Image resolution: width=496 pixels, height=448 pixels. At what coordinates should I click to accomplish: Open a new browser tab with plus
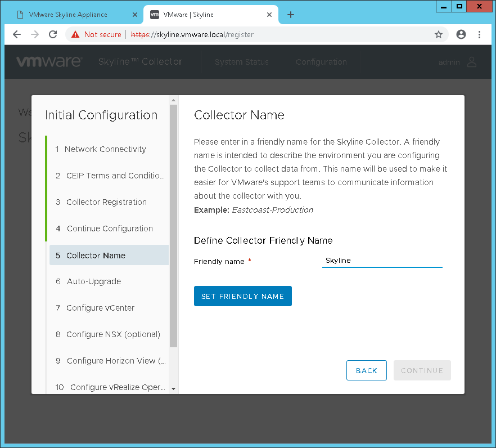pos(291,15)
